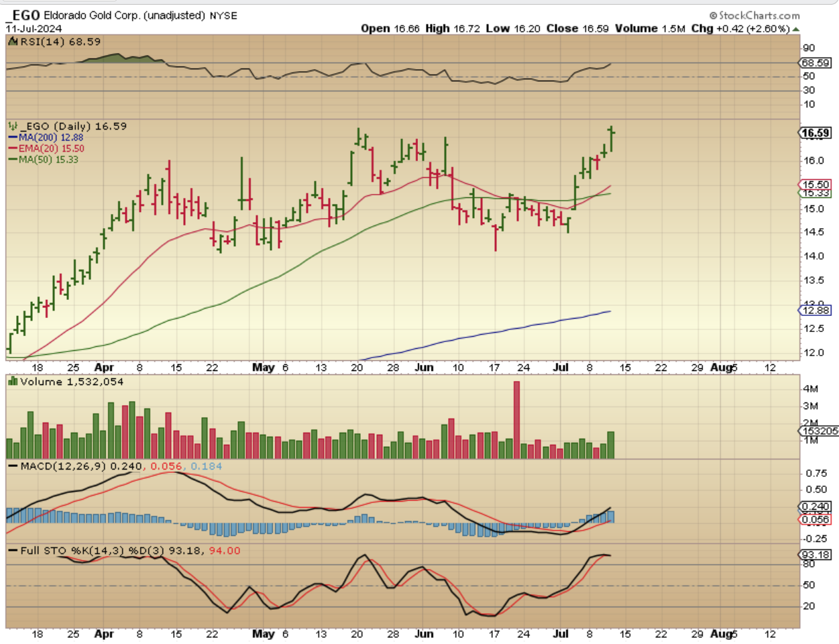
Task: Click the MACD(12,26,9) 0.240 indicator label
Action: pyautogui.click(x=81, y=466)
